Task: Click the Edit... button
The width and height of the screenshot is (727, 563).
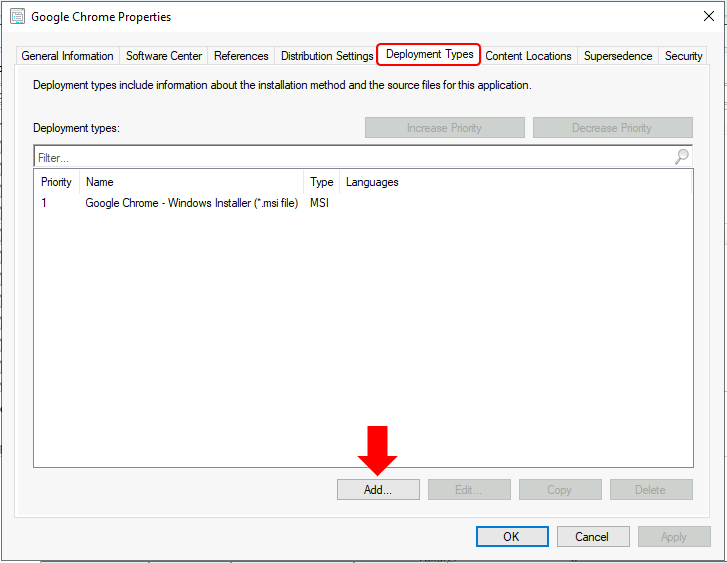Action: [x=469, y=490]
